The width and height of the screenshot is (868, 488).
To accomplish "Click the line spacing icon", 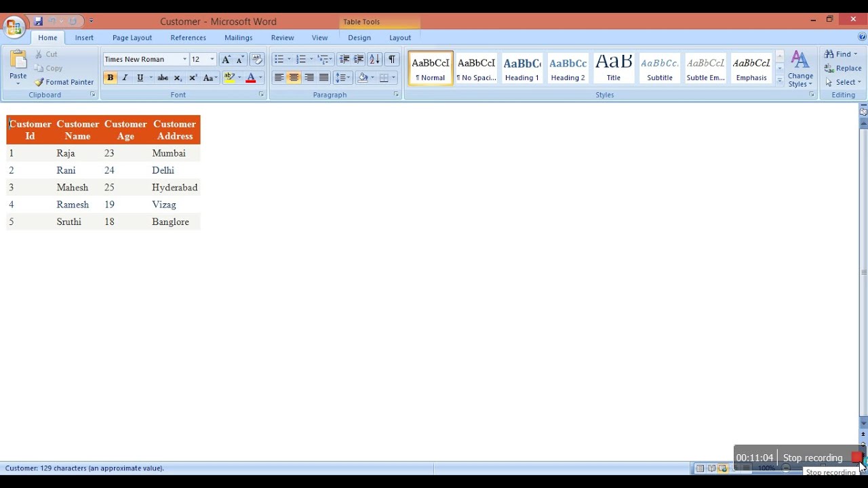I will pos(340,78).
